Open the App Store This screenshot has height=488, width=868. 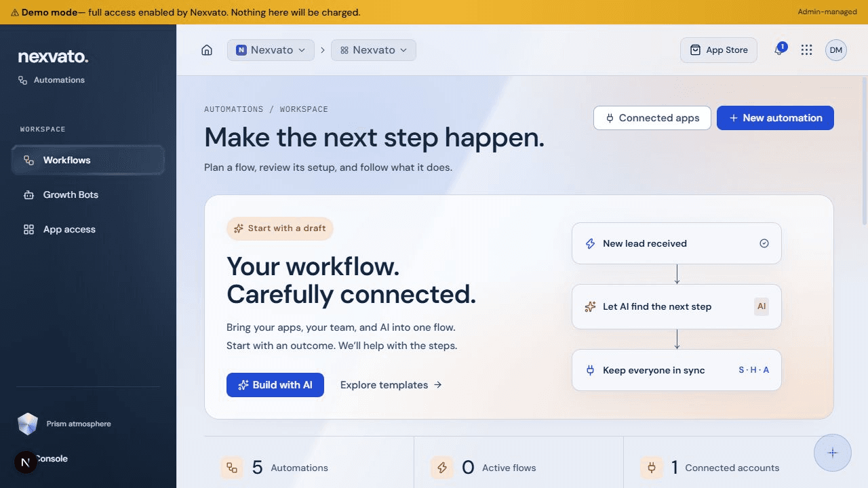pos(719,50)
